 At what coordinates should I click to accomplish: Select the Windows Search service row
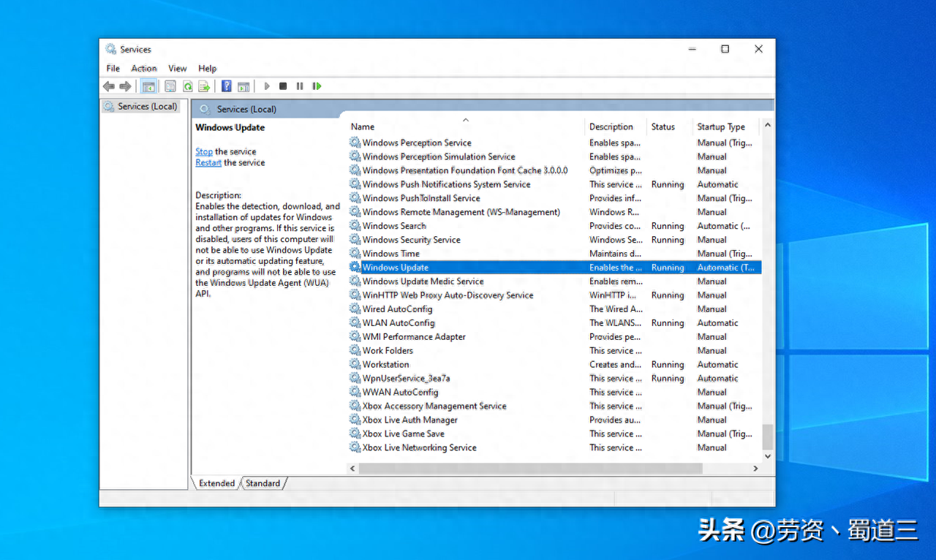tap(395, 225)
